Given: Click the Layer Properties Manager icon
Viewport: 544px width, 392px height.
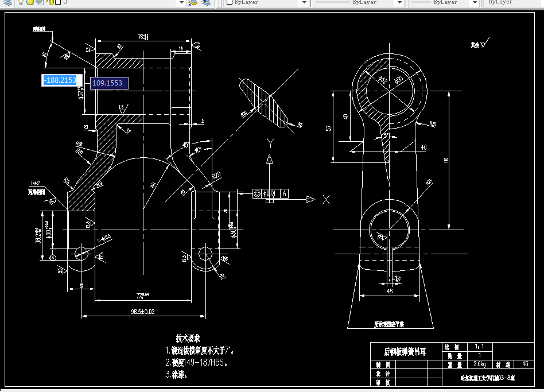Looking at the screenshot, I should (x=7, y=2).
